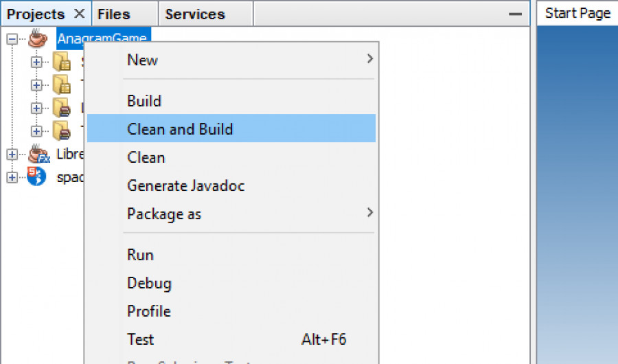Viewport: 618px width, 364px height.
Task: Click the AnagramGame Java coffee cup icon
Action: [38, 38]
